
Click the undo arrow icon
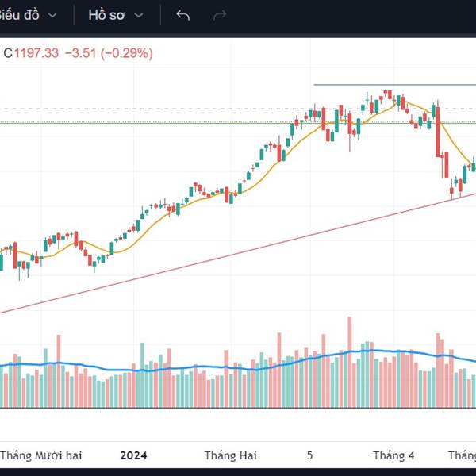(183, 16)
